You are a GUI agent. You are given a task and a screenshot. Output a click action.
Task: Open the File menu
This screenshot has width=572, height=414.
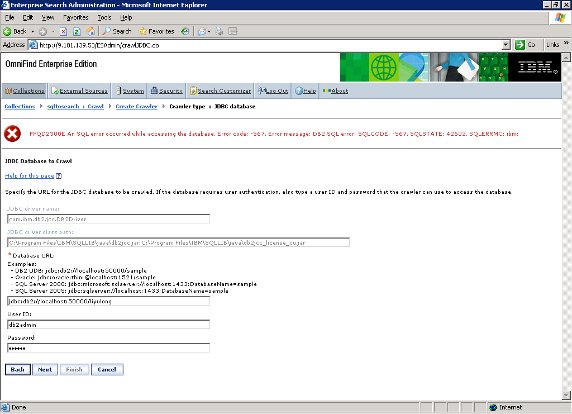[x=9, y=18]
